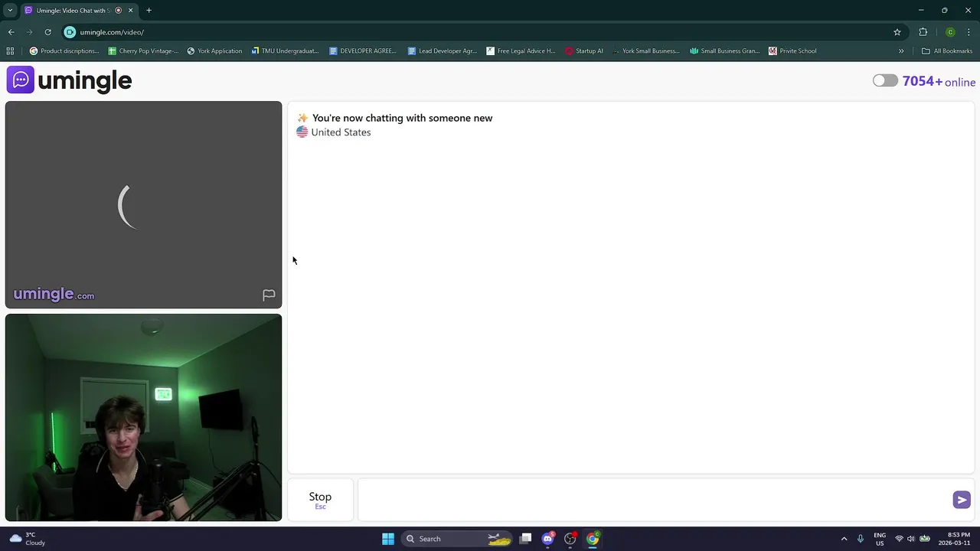This screenshot has height=551, width=980.
Task: Open the Startup AI bookmark
Action: (583, 51)
